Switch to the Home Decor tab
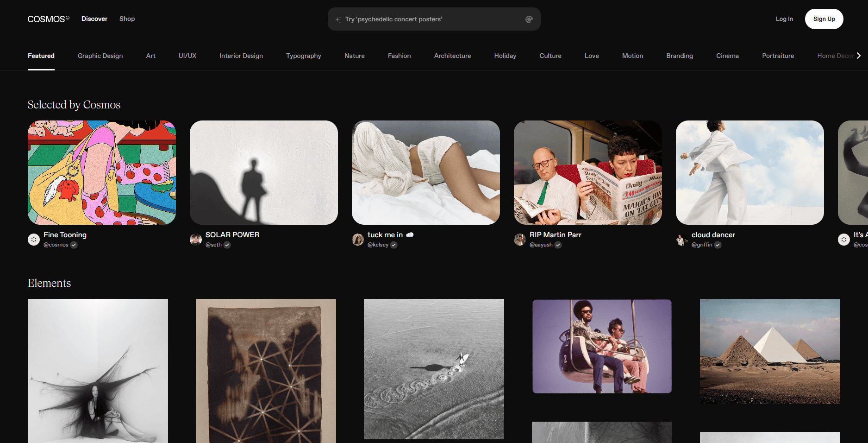 click(835, 56)
